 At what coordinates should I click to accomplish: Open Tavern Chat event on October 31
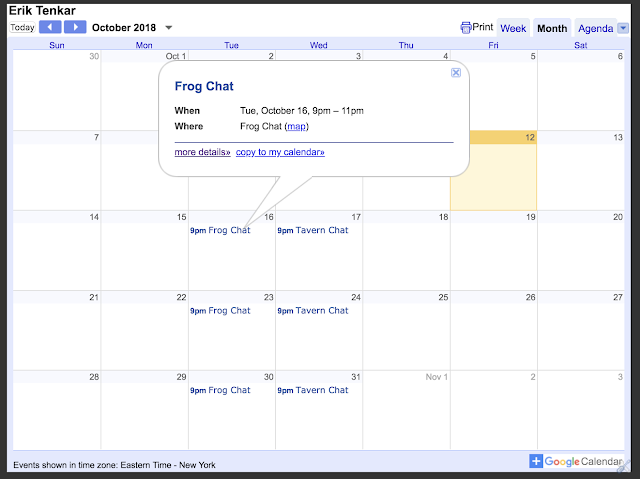coord(313,390)
